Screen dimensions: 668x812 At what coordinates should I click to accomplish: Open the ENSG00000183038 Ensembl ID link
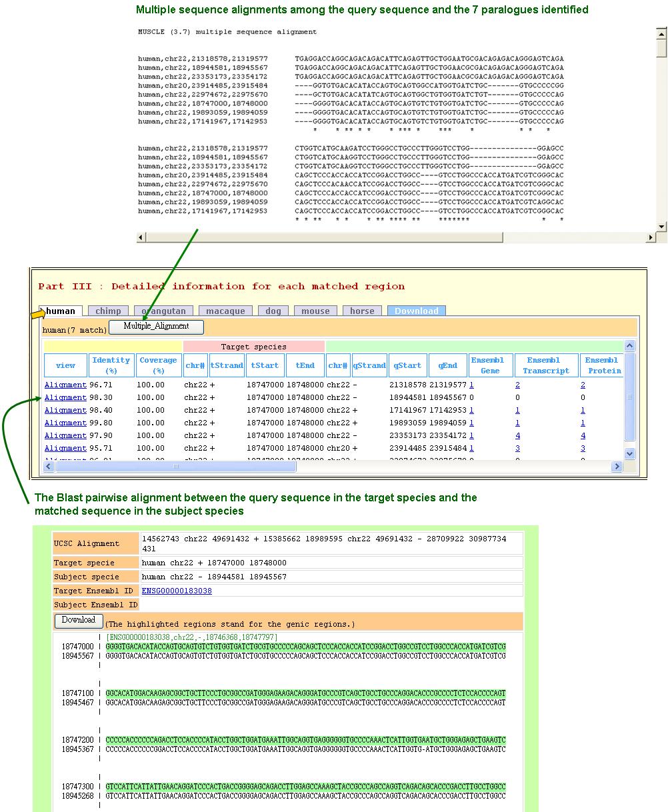[x=177, y=591]
